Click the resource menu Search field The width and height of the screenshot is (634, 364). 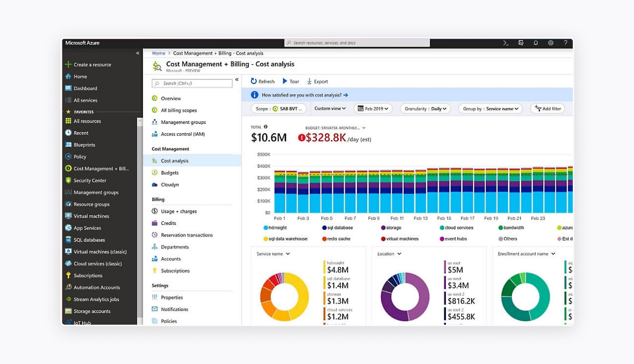[192, 83]
